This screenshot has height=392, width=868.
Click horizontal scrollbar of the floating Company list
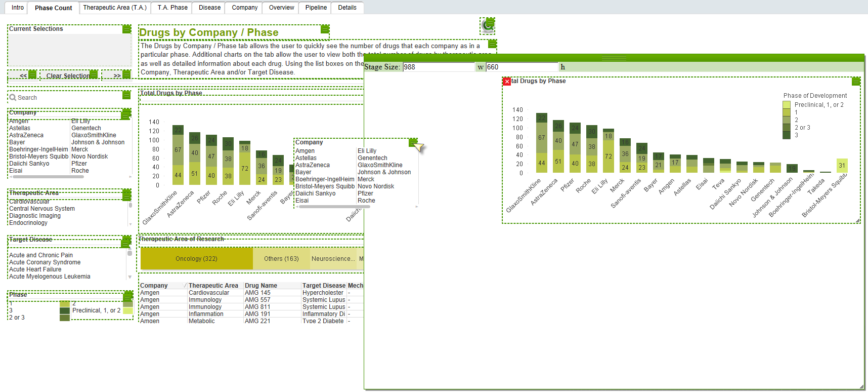334,207
